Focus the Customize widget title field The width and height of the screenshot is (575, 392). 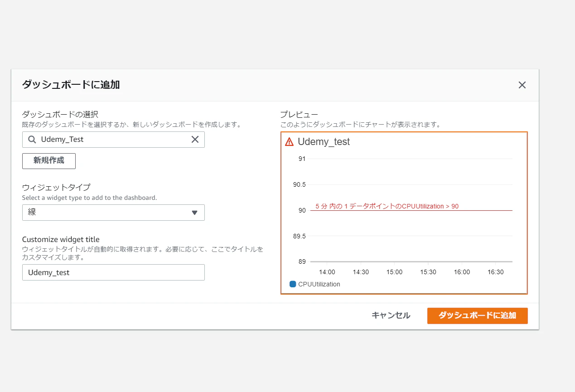(113, 272)
